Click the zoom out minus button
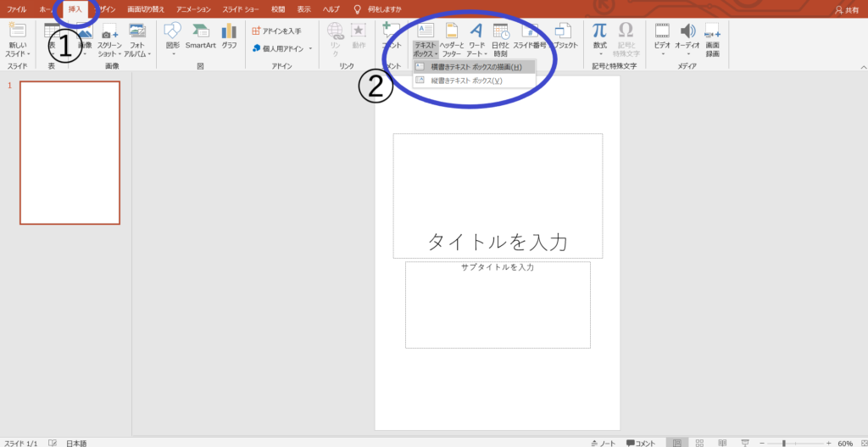Viewport: 868px width, 447px height. (762, 443)
